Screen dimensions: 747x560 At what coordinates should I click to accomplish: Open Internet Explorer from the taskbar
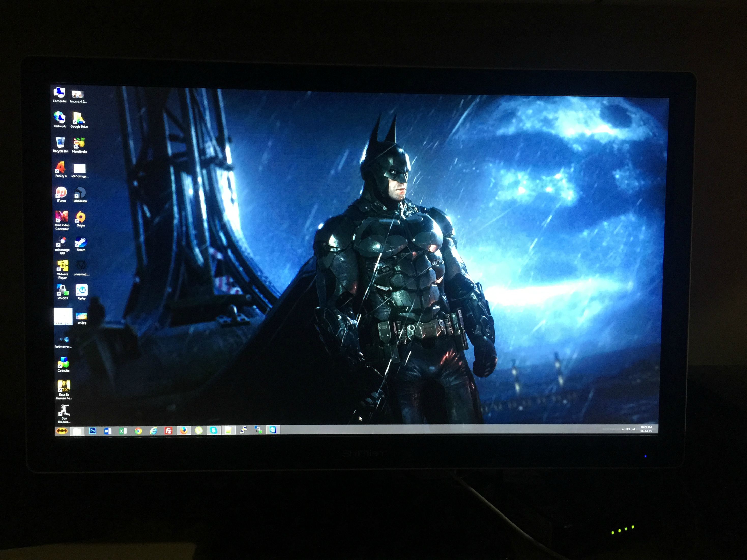coord(153,431)
